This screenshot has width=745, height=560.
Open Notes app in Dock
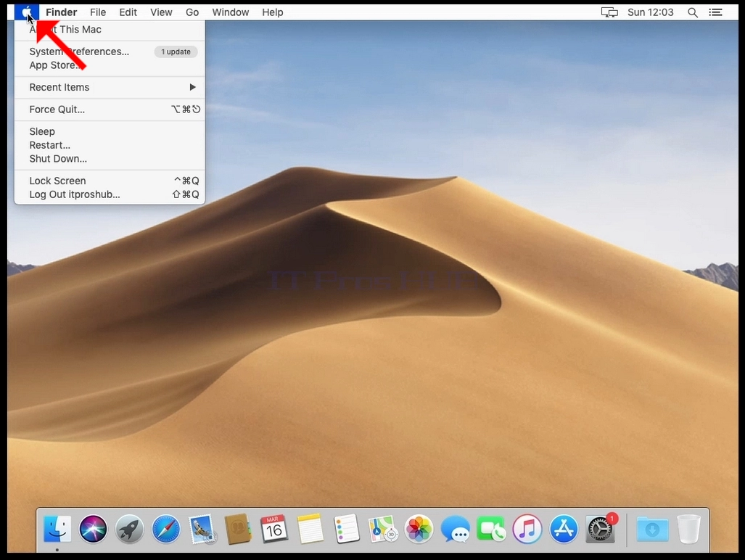310,529
